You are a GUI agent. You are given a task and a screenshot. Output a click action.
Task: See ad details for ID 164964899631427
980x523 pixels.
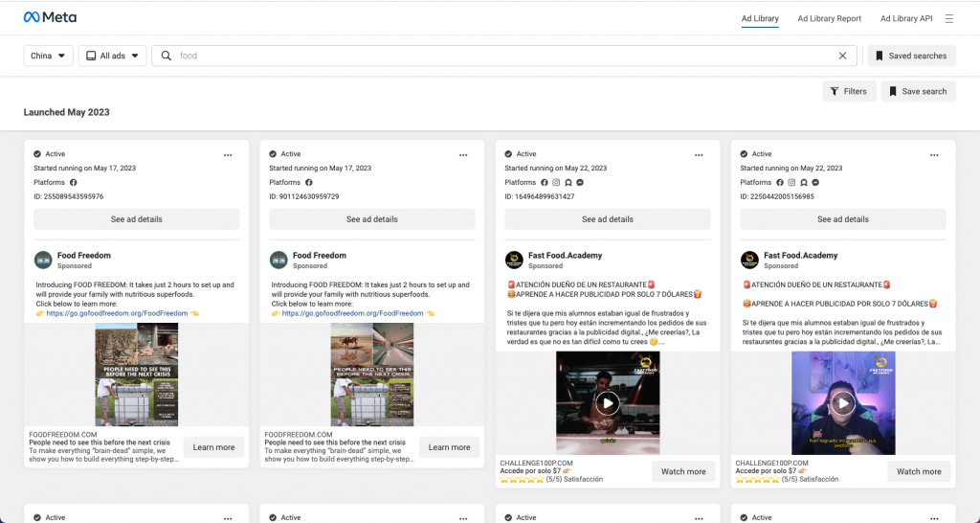point(608,219)
